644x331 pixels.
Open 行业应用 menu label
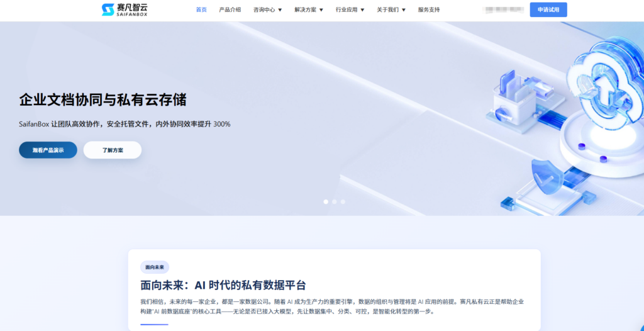[347, 10]
